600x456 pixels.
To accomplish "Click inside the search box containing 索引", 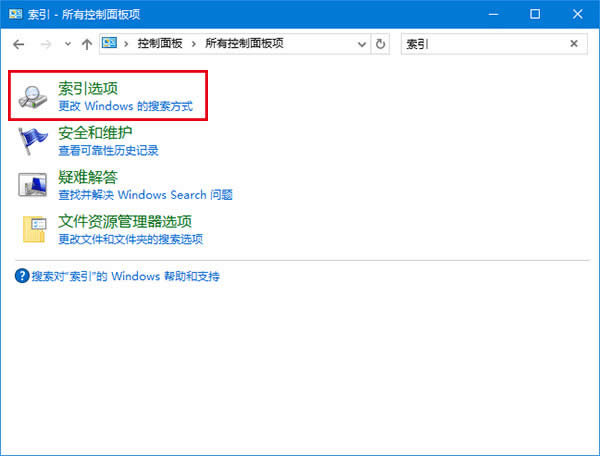I will click(x=480, y=44).
